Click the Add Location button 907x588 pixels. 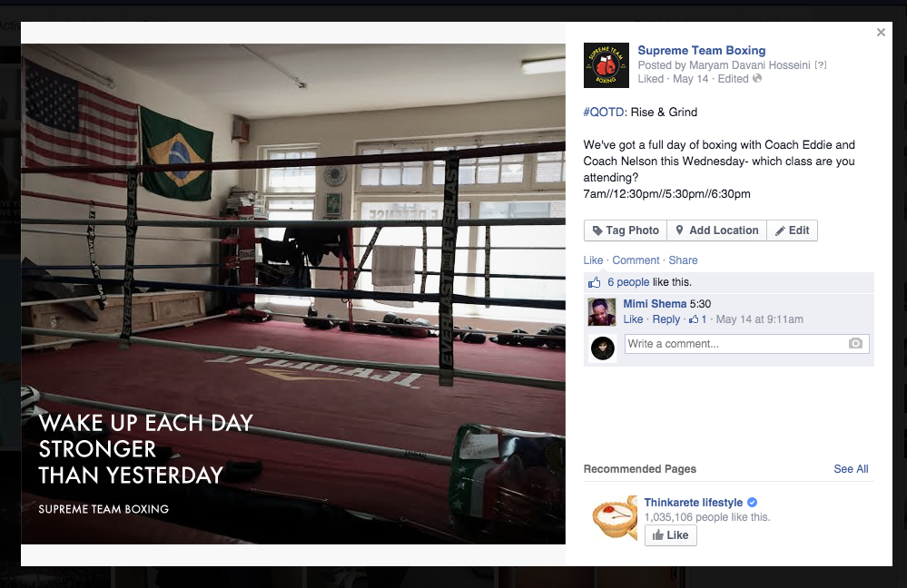716,230
